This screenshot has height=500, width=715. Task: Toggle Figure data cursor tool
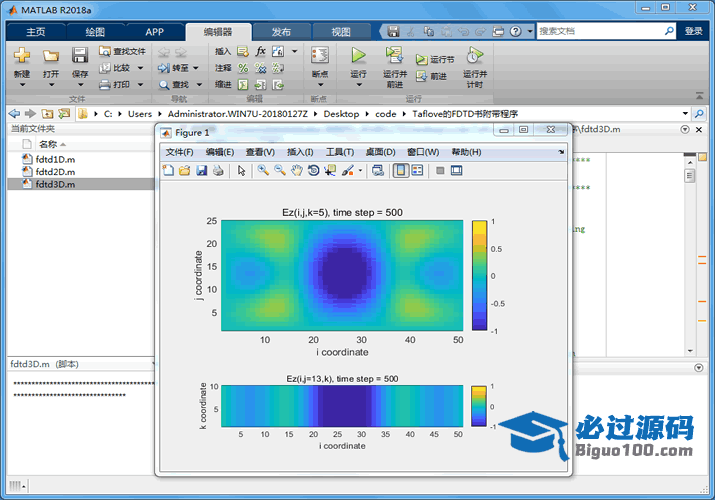tap(330, 170)
